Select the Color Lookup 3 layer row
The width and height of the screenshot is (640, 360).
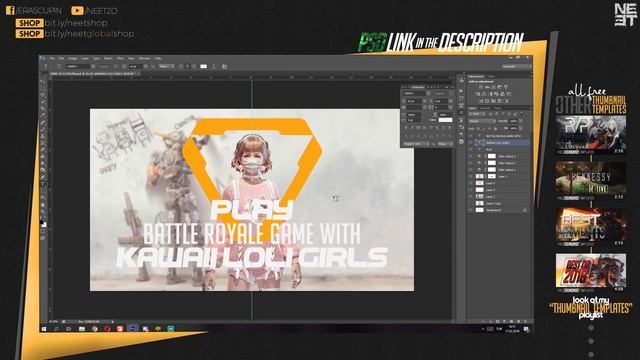tap(500, 156)
